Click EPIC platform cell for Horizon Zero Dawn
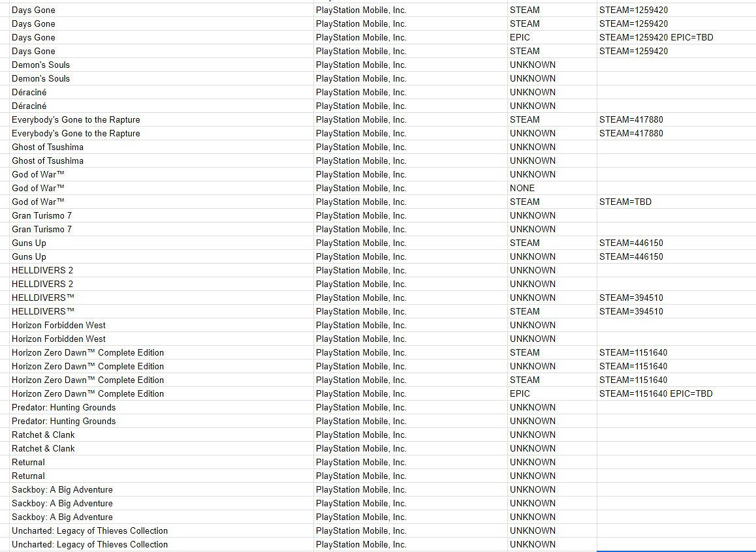 520,393
